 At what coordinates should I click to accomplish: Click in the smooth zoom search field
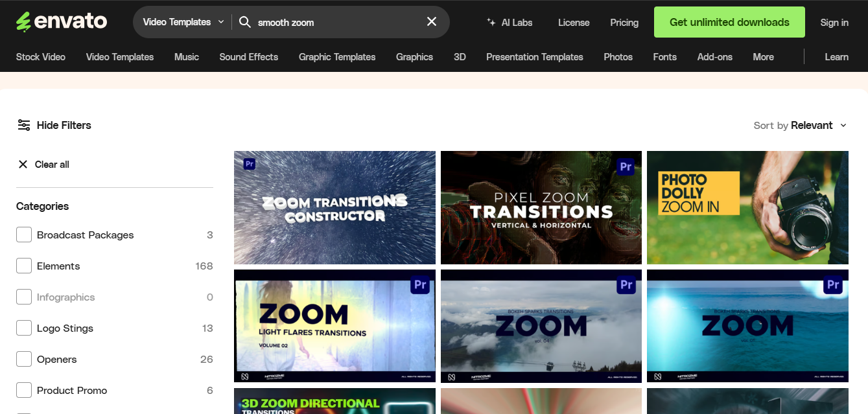pos(337,22)
